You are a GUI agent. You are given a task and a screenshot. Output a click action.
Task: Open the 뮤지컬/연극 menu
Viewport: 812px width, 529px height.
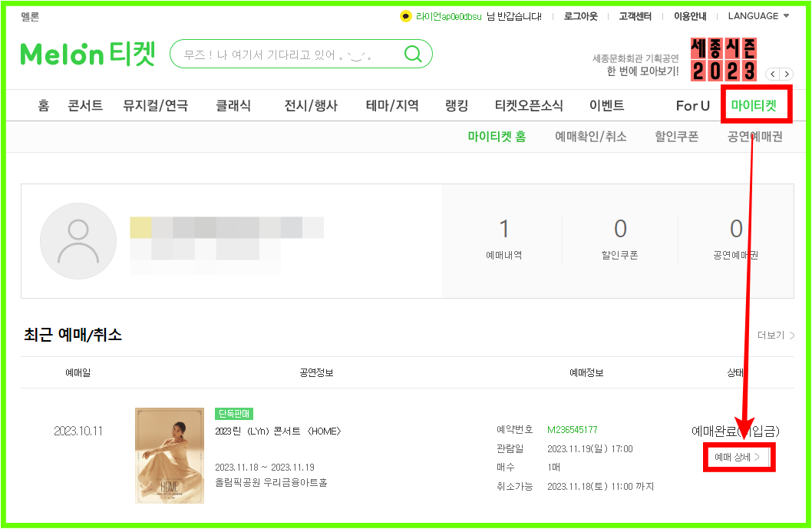pos(155,106)
